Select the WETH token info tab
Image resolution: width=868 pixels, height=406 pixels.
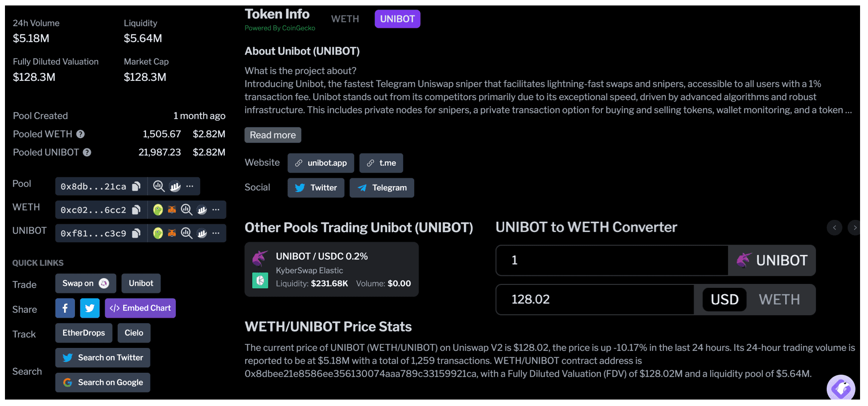point(345,19)
